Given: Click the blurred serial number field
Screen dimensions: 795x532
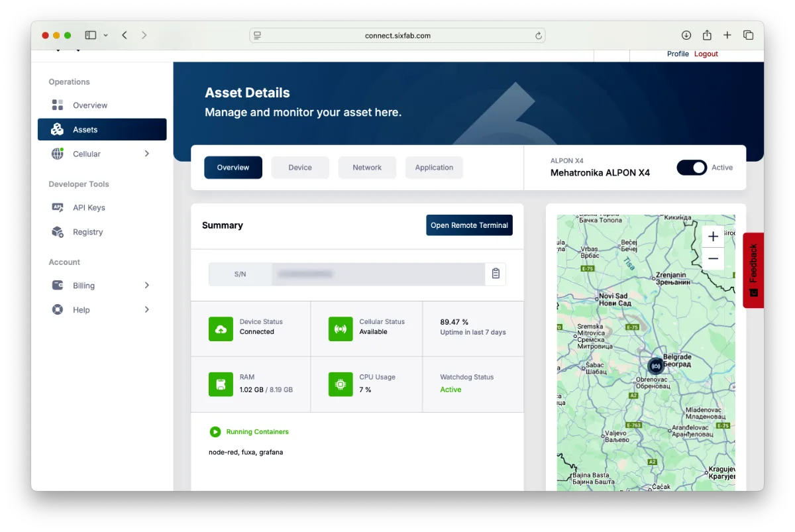Looking at the screenshot, I should pyautogui.click(x=378, y=274).
